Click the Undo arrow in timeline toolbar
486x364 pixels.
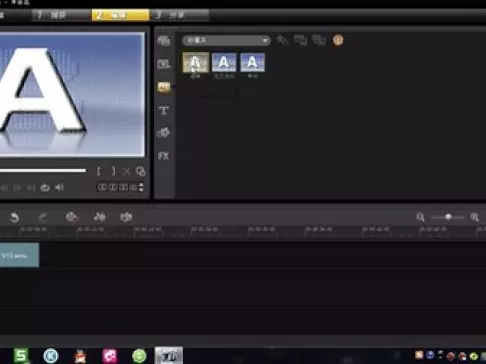[x=14, y=218]
